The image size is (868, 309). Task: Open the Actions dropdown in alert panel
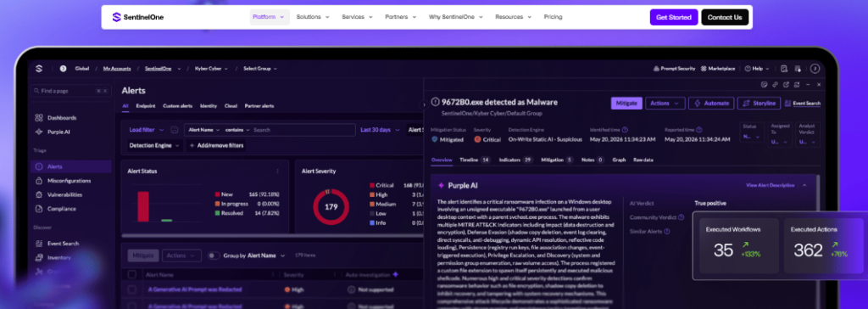tap(665, 104)
